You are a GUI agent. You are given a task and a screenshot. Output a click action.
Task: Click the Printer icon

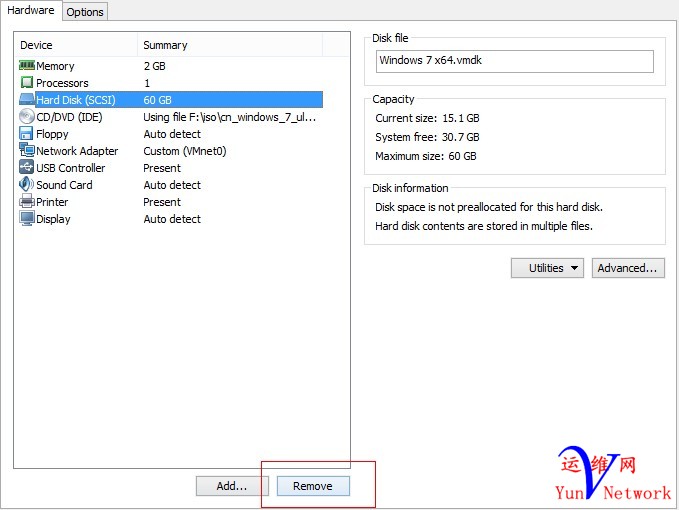(x=26, y=201)
